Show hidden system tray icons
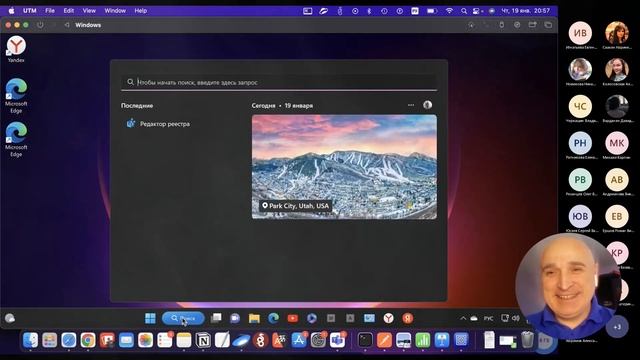Image resolution: width=640 pixels, height=360 pixels. pos(463,318)
